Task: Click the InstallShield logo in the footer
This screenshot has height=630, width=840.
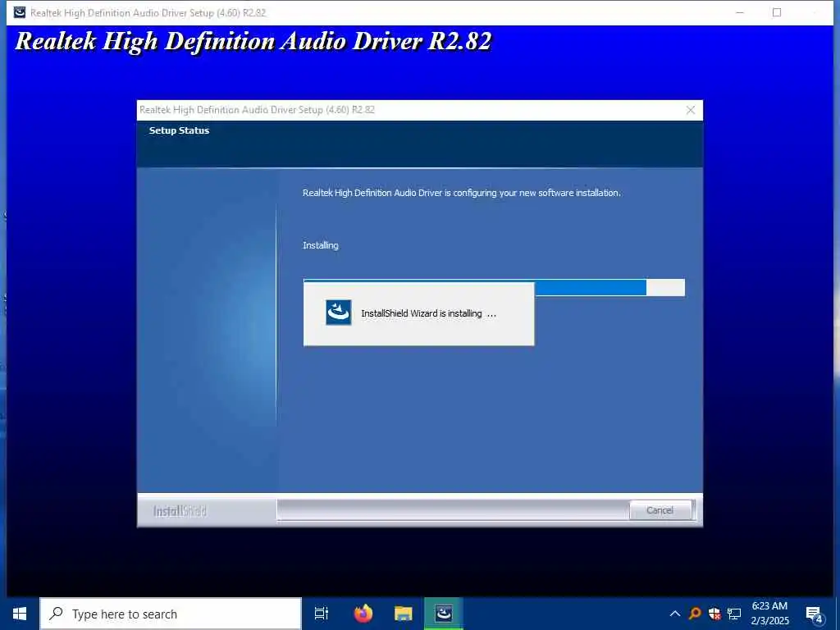Action: [x=180, y=511]
